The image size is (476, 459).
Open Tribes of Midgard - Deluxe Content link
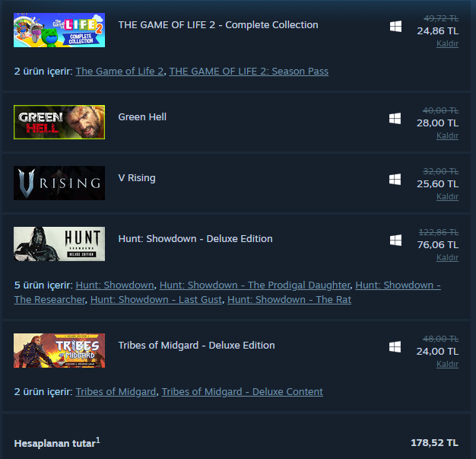point(243,392)
